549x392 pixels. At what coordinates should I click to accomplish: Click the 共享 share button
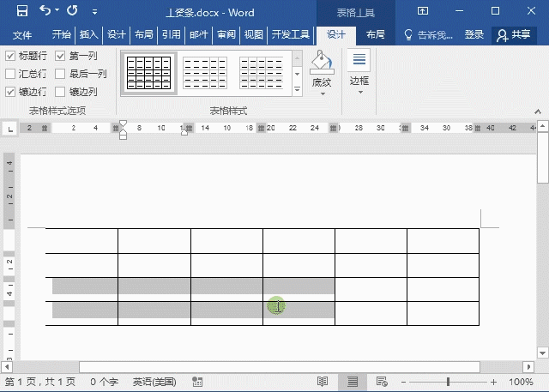pyautogui.click(x=514, y=35)
